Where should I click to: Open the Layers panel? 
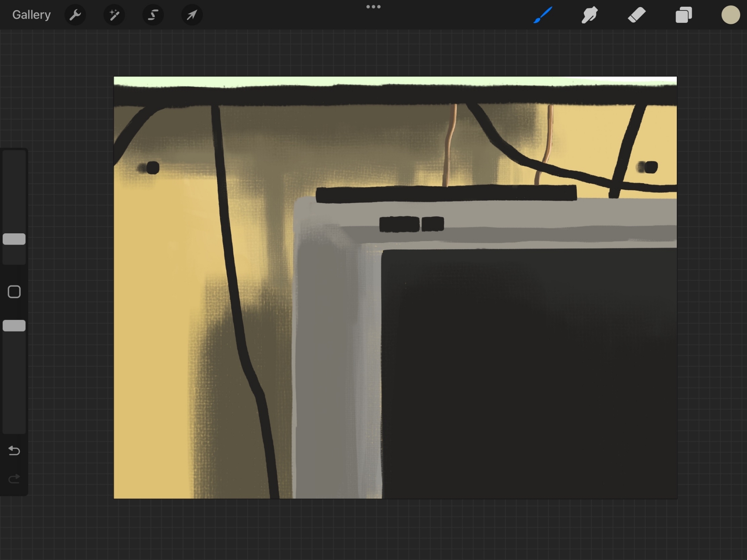[684, 15]
